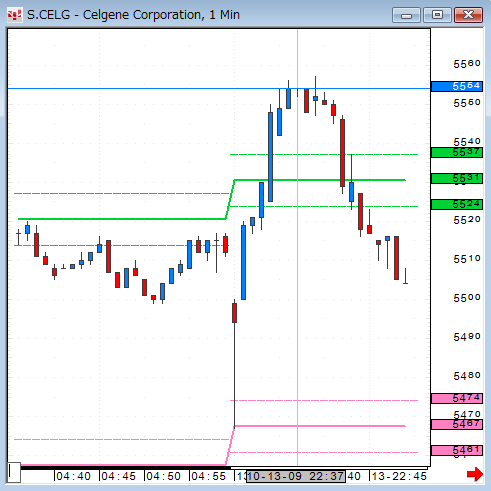Click the blue horizontal line at 5564

tap(219, 89)
